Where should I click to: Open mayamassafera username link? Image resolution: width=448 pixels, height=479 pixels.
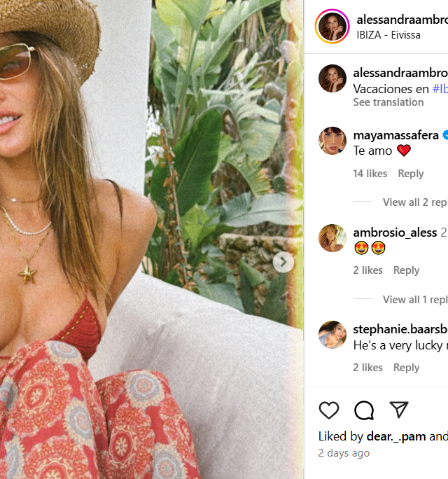[x=395, y=135]
